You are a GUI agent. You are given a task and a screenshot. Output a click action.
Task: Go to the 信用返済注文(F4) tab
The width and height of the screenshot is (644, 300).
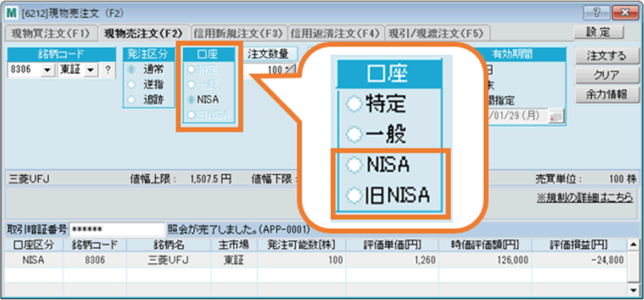click(x=335, y=33)
